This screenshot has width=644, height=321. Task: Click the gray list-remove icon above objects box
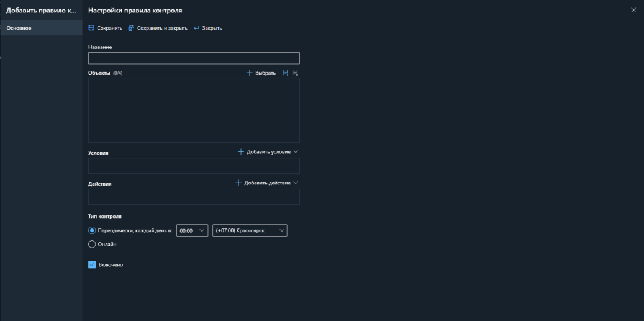point(296,73)
